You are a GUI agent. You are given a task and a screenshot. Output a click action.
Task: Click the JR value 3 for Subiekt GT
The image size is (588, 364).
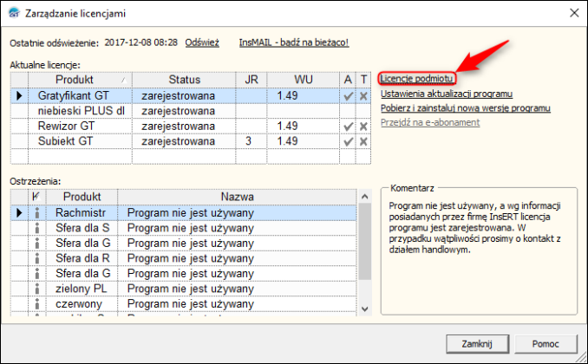[248, 141]
